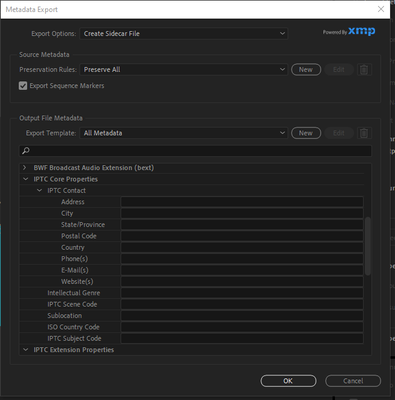This screenshot has width=395, height=400.
Task: Click the metadata search magnifier icon
Action: tap(26, 151)
